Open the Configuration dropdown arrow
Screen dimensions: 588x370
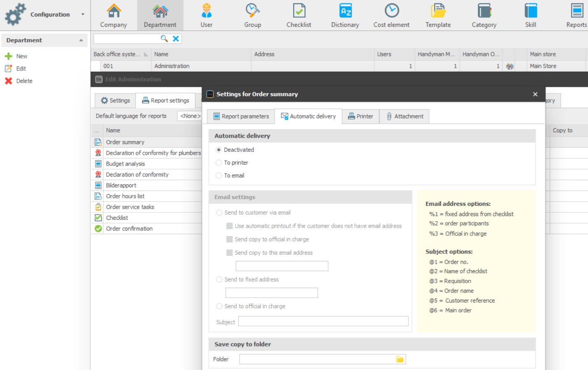83,14
